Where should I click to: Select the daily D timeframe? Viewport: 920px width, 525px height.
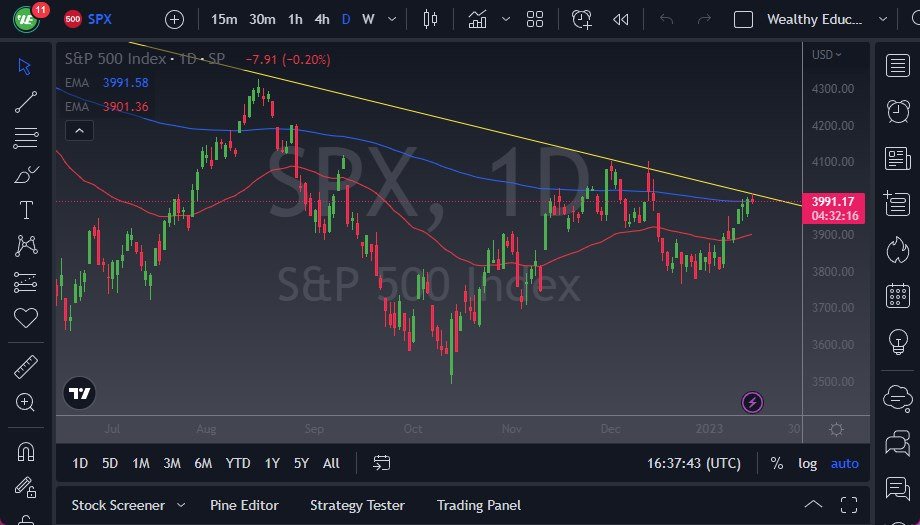(x=346, y=19)
